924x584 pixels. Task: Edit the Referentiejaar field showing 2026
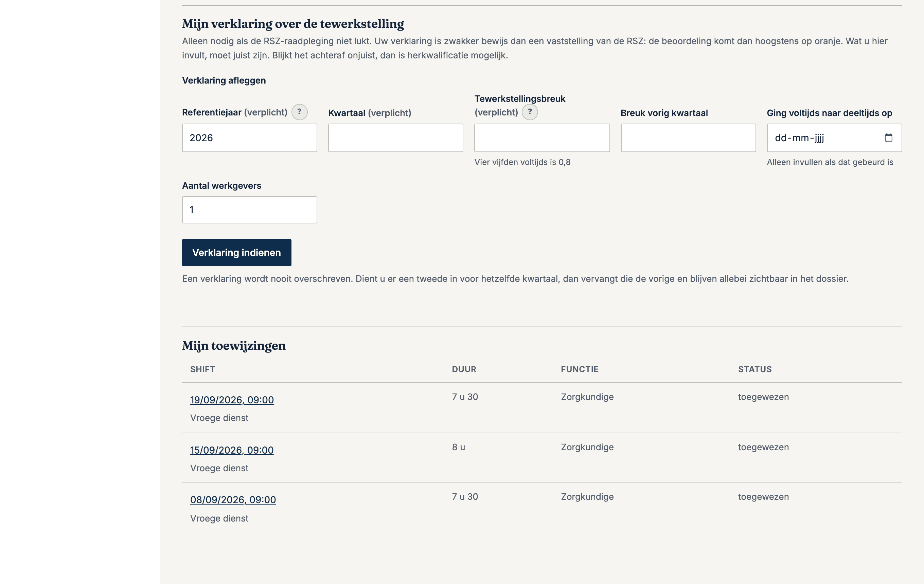pyautogui.click(x=249, y=138)
